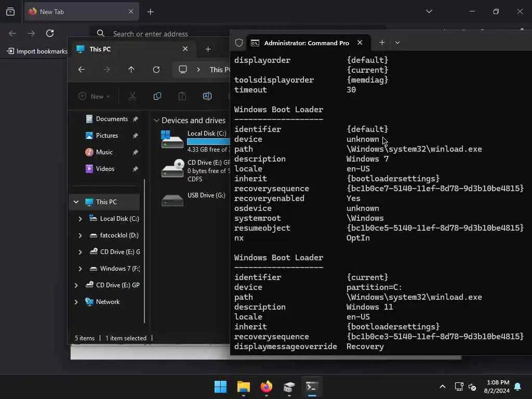
Task: Click the Local Disk (C:) capacity bar
Action: 208,141
